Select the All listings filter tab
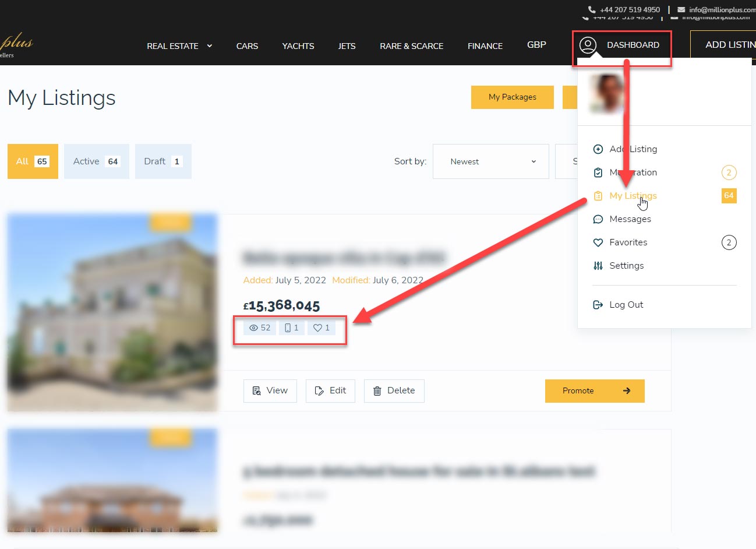This screenshot has width=756, height=549. pyautogui.click(x=33, y=161)
